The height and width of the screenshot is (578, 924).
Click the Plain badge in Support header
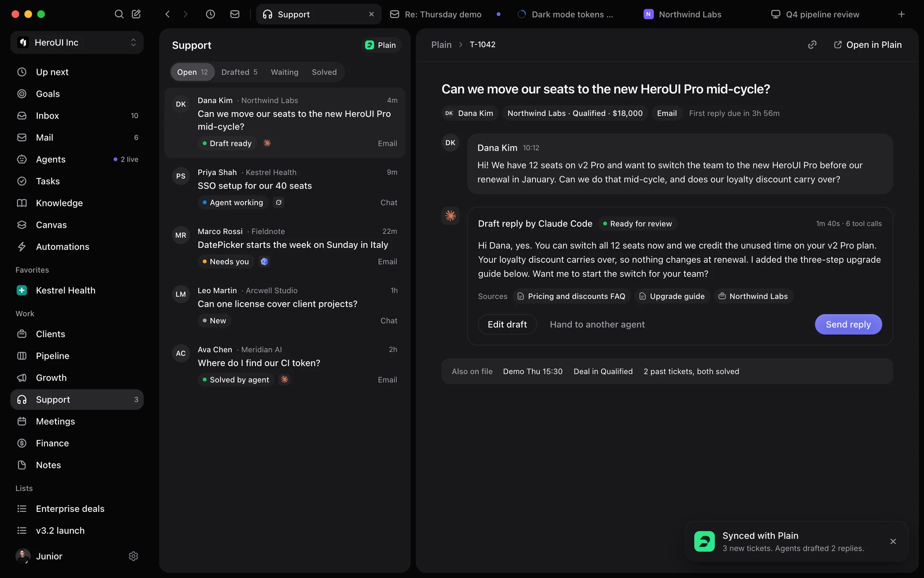[381, 45]
